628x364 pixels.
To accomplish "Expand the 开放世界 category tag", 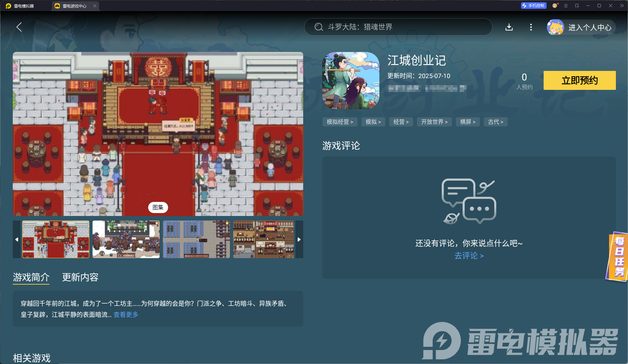I will coord(434,122).
